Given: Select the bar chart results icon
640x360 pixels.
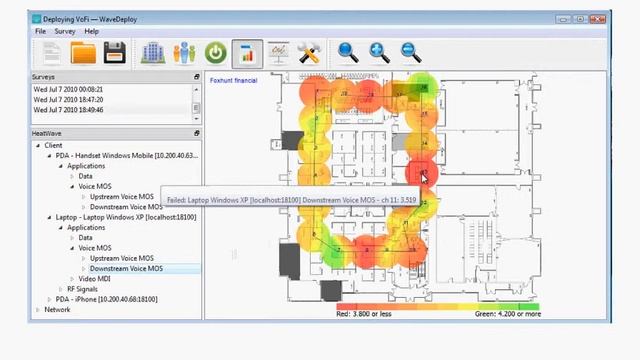Looking at the screenshot, I should tap(247, 53).
